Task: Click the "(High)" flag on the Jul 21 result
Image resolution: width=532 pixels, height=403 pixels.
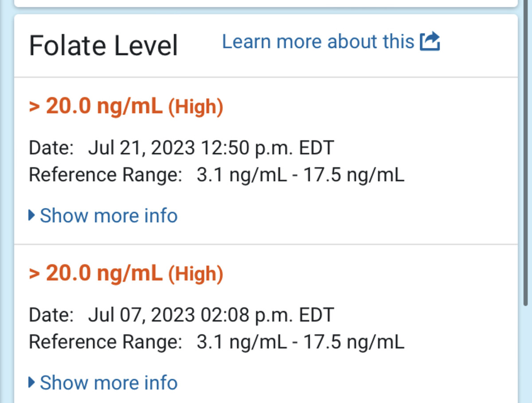Action: point(196,107)
